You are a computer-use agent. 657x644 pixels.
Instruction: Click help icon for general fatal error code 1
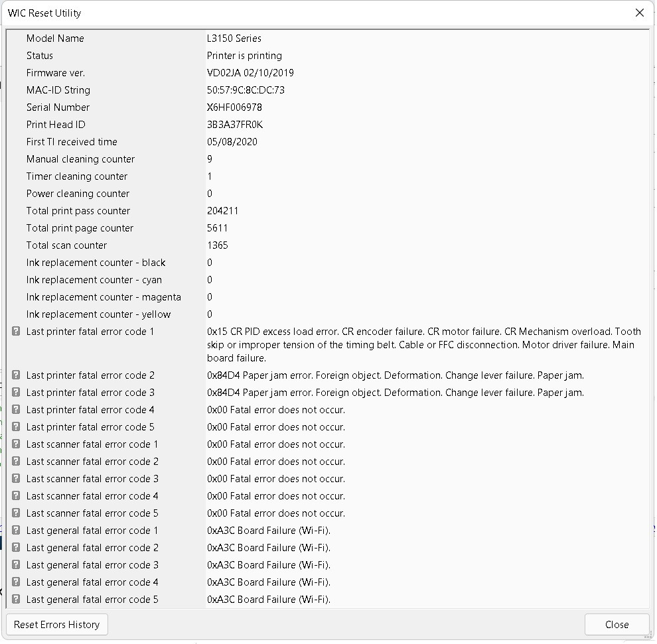click(16, 531)
